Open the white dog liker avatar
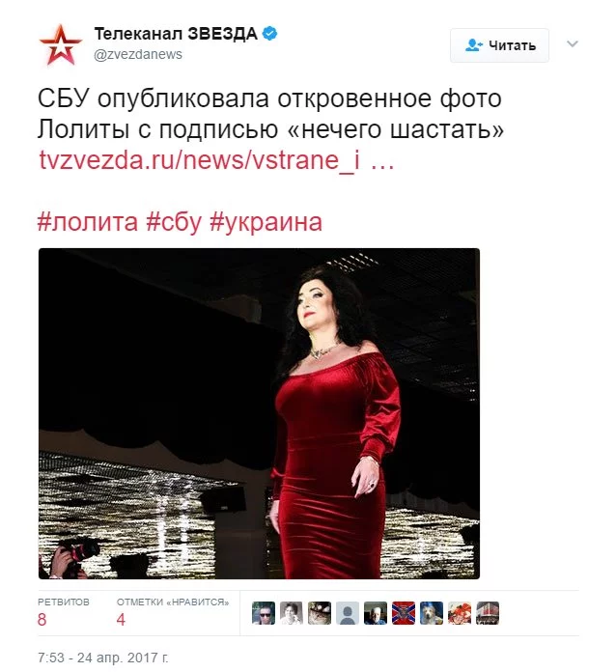Image resolution: width=616 pixels, height=672 pixels. click(432, 613)
